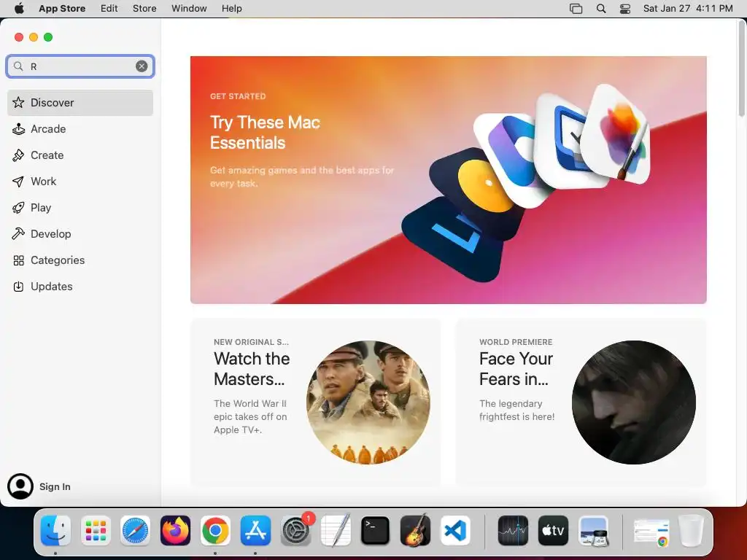The height and width of the screenshot is (560, 747).
Task: Open the Apple menu
Action: point(19,9)
